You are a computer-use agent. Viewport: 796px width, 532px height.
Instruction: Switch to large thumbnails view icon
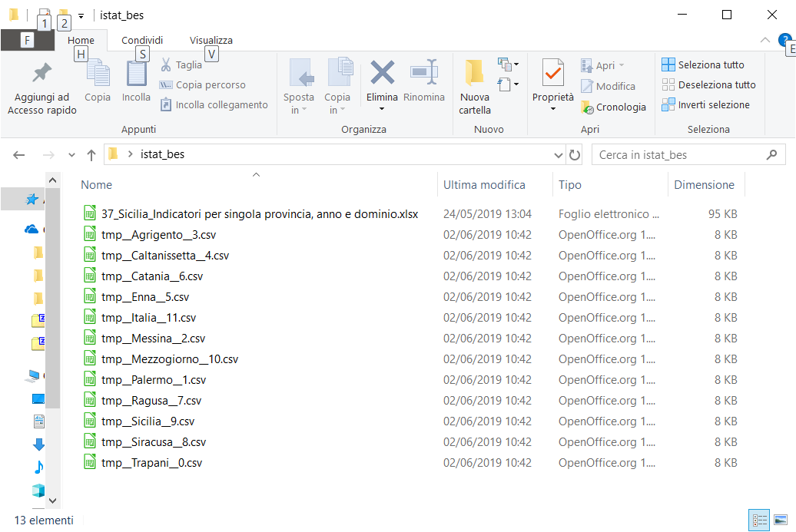[781, 520]
